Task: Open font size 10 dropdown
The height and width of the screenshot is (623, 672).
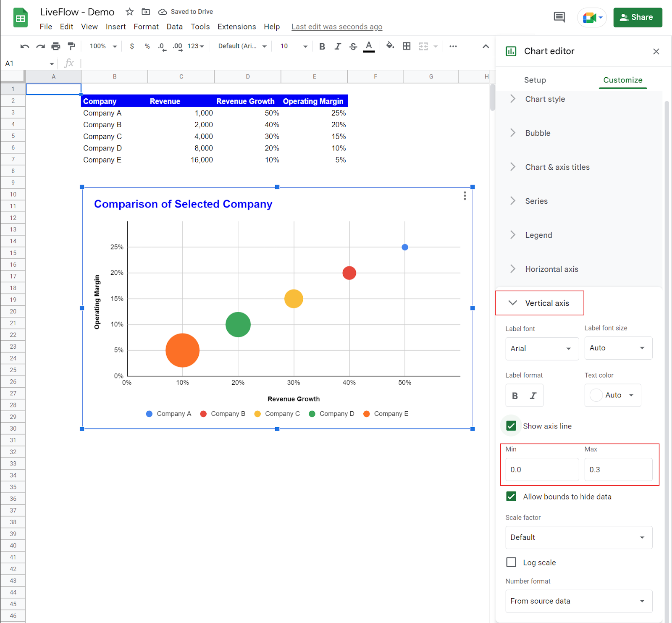Action: pos(294,46)
